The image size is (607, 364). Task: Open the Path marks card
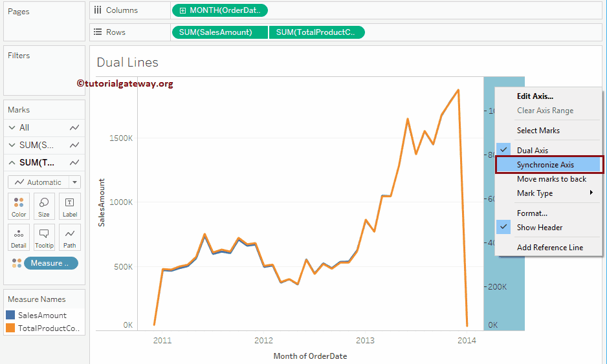pos(70,237)
